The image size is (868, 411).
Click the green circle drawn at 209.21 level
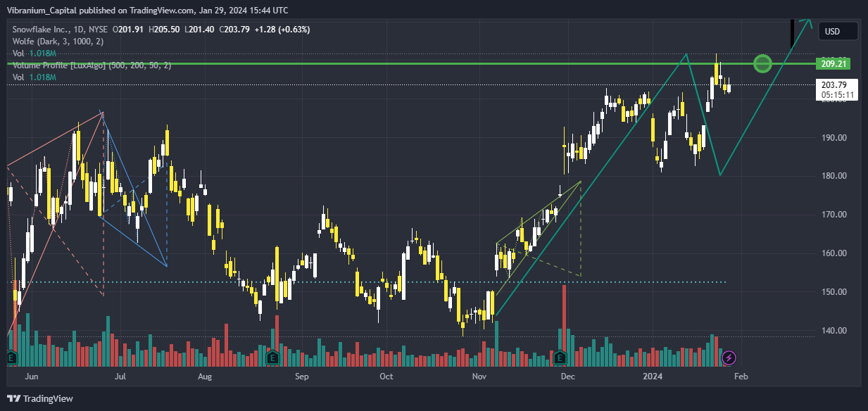[762, 64]
